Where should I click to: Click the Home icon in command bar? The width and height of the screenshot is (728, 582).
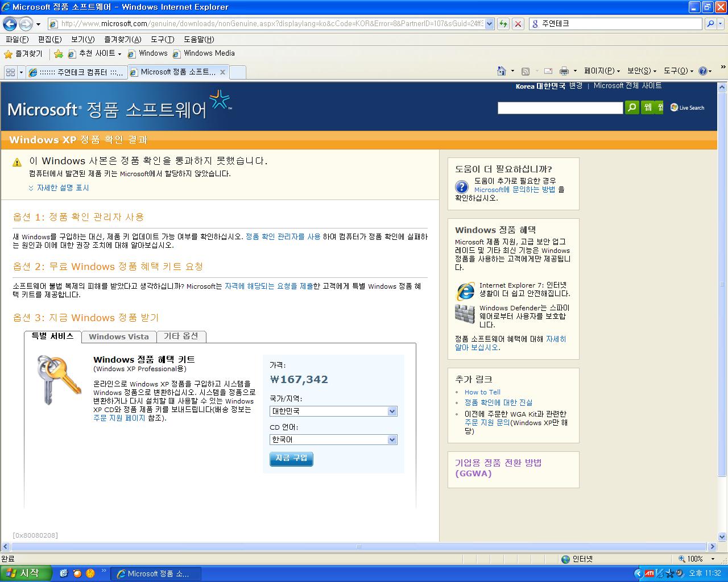pyautogui.click(x=502, y=71)
